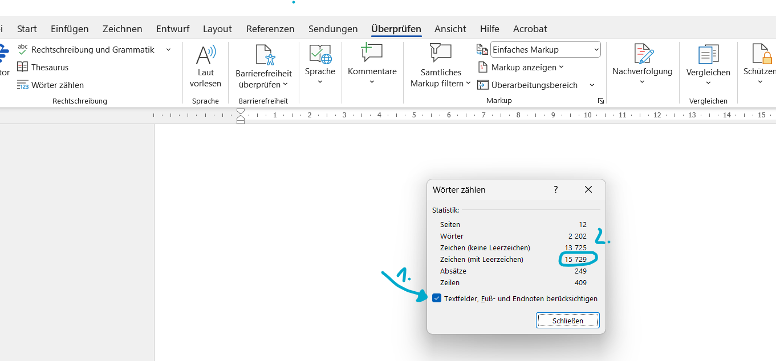Expand the Vergleichen dropdown chevron
Image resolution: width=776 pixels, height=362 pixels.
click(708, 83)
